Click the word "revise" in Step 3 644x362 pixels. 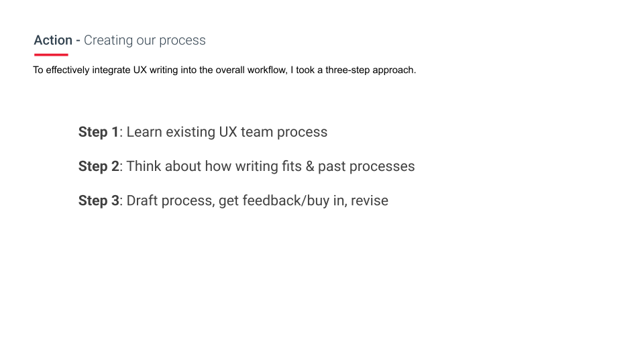(x=369, y=200)
